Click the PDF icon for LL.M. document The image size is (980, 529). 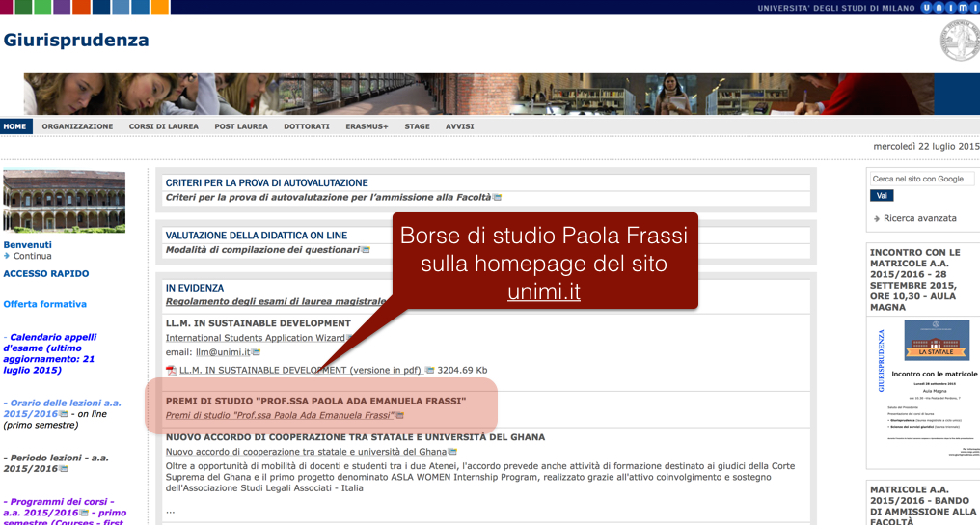[171, 370]
